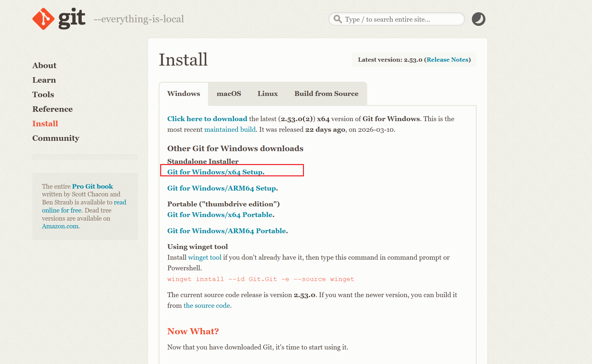Click the Git diamond logo icon

[x=43, y=19]
